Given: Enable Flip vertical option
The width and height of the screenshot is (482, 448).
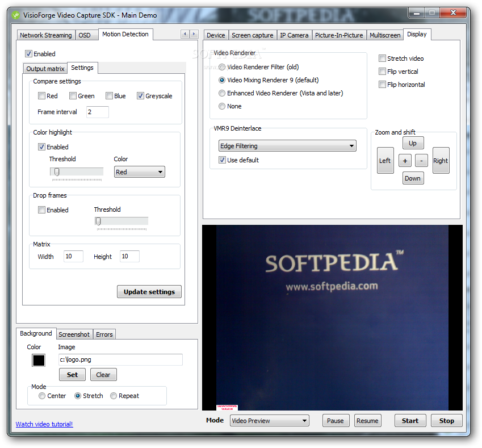Looking at the screenshot, I should 382,72.
